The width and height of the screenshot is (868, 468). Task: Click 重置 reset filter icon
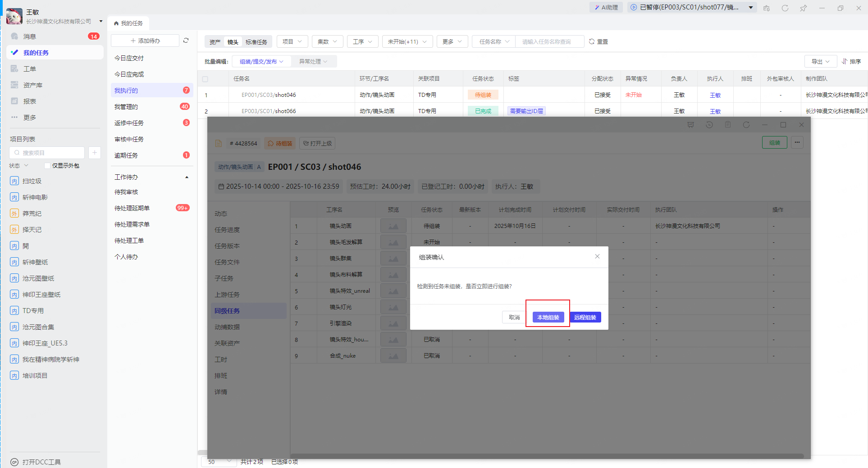coord(598,42)
